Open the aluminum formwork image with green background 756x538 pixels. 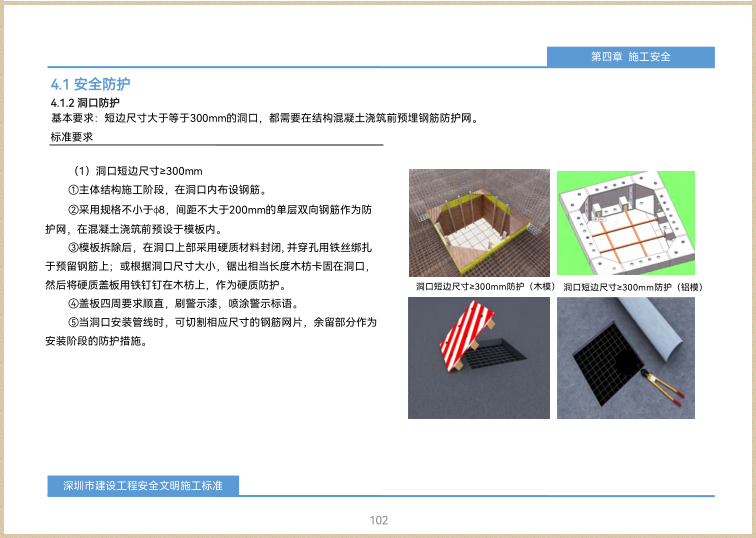[625, 223]
